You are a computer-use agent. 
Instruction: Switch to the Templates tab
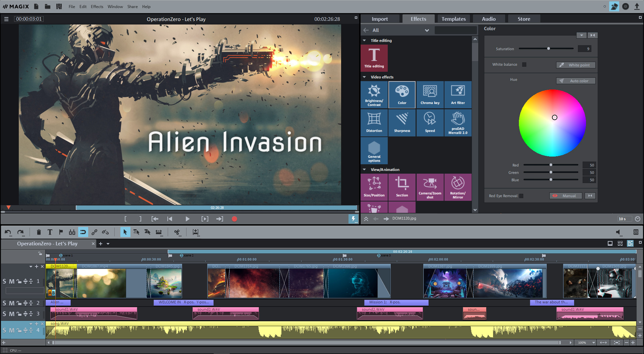453,19
